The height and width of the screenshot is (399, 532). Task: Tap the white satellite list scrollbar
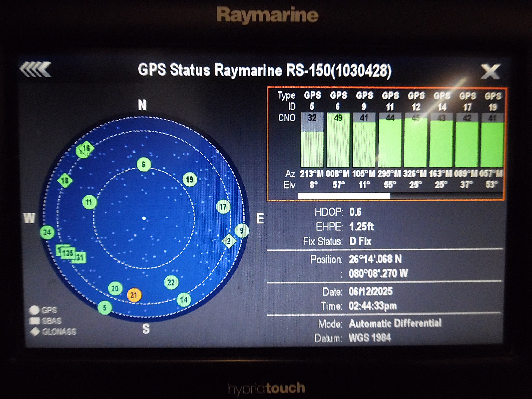344,196
